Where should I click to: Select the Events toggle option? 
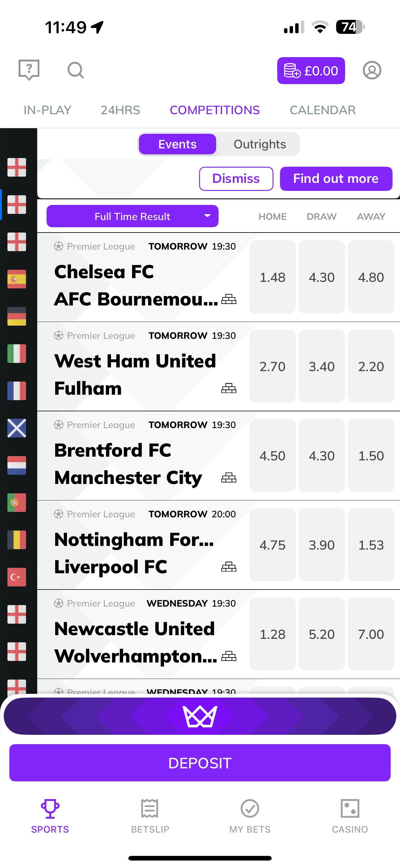tap(177, 144)
